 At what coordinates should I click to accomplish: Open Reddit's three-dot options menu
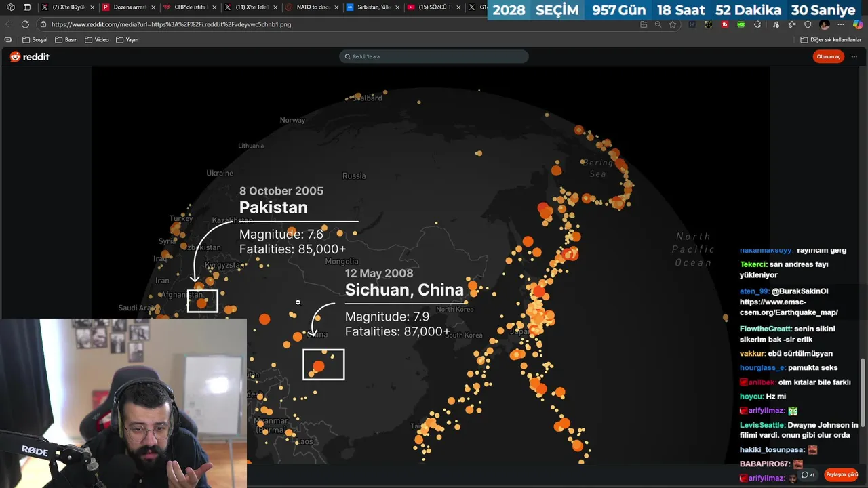[853, 57]
